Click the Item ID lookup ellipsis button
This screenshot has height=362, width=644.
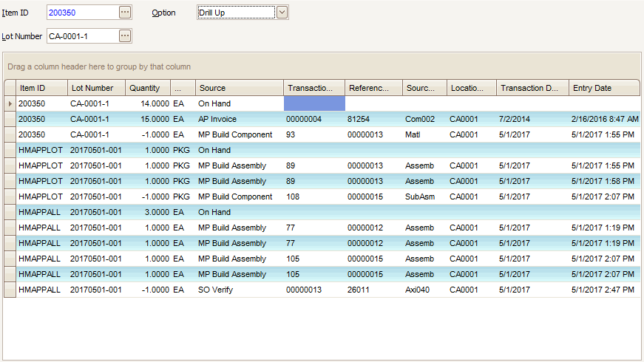click(125, 13)
